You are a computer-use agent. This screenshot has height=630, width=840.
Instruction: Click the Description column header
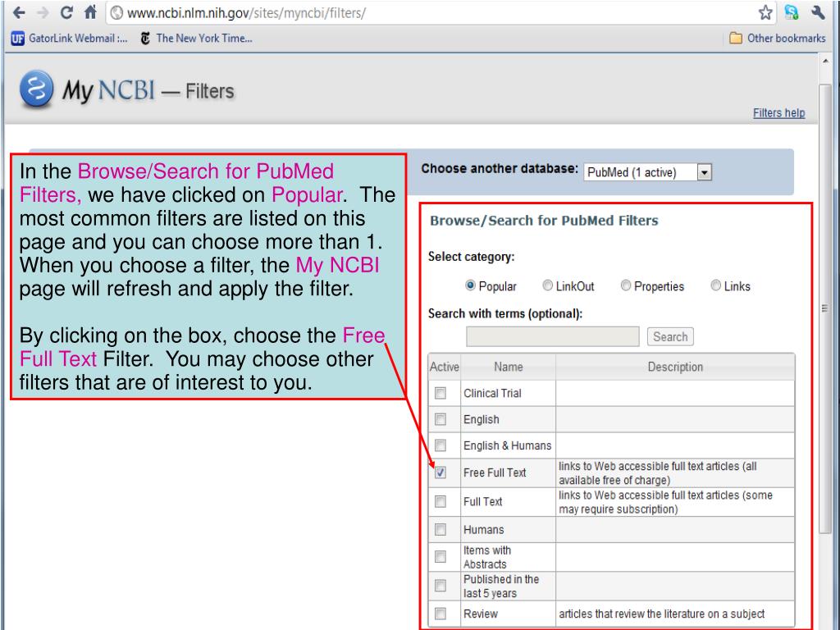[675, 367]
